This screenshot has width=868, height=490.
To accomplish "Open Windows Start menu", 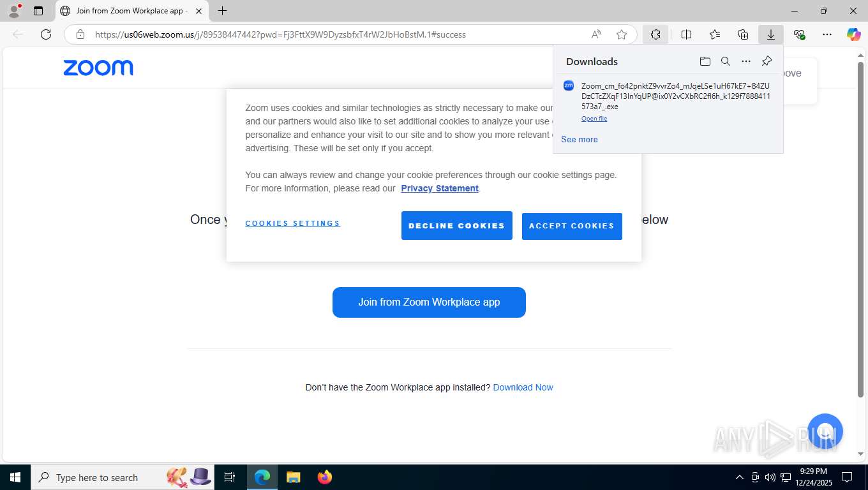I will pos(15,477).
